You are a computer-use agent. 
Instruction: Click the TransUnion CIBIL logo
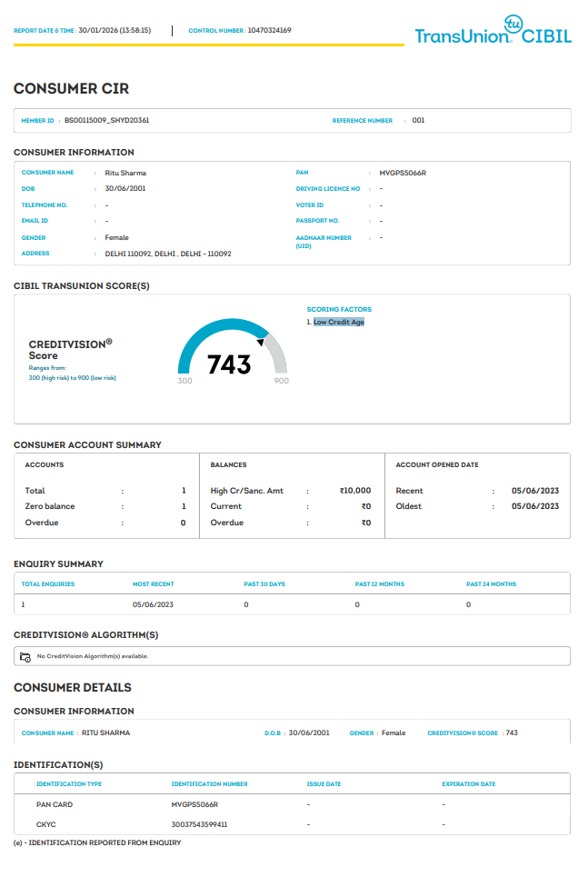click(493, 30)
